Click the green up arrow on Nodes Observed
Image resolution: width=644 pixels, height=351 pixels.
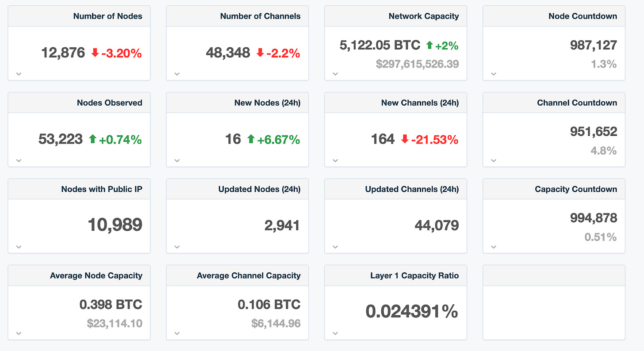(92, 139)
